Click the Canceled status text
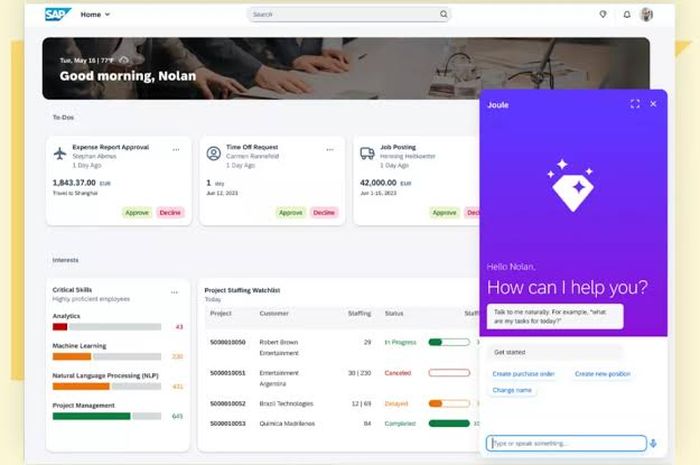 (x=397, y=373)
